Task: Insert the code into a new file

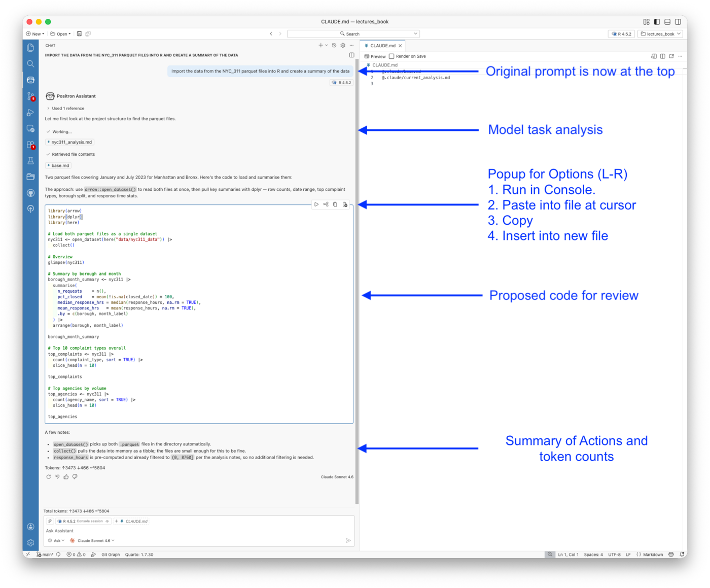Action: click(345, 204)
